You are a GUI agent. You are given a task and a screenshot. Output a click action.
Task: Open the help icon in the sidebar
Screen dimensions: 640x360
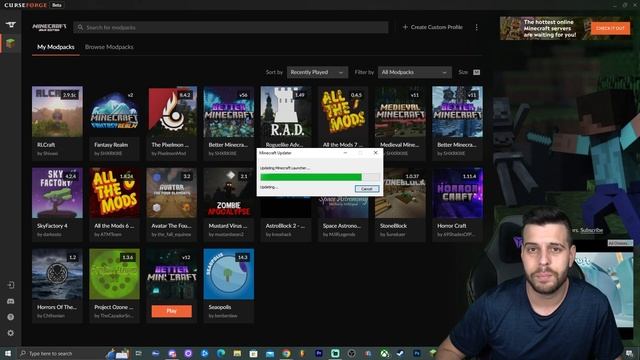[11, 317]
